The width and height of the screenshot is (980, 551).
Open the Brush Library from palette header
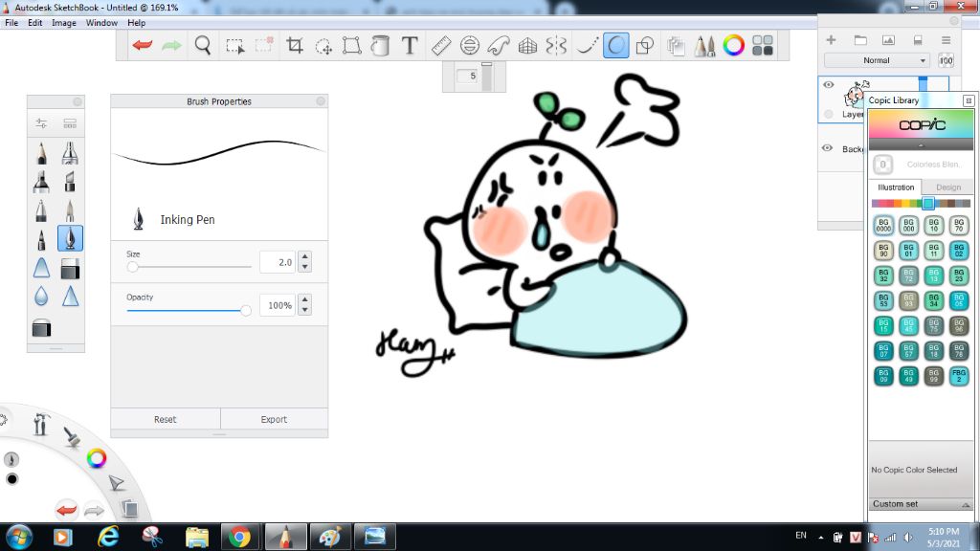(x=69, y=123)
